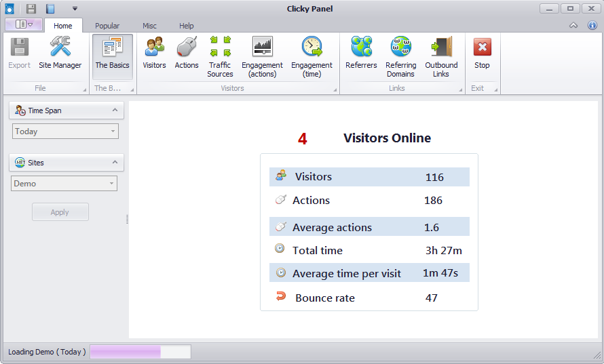Collapse the Time Span panel

point(115,110)
